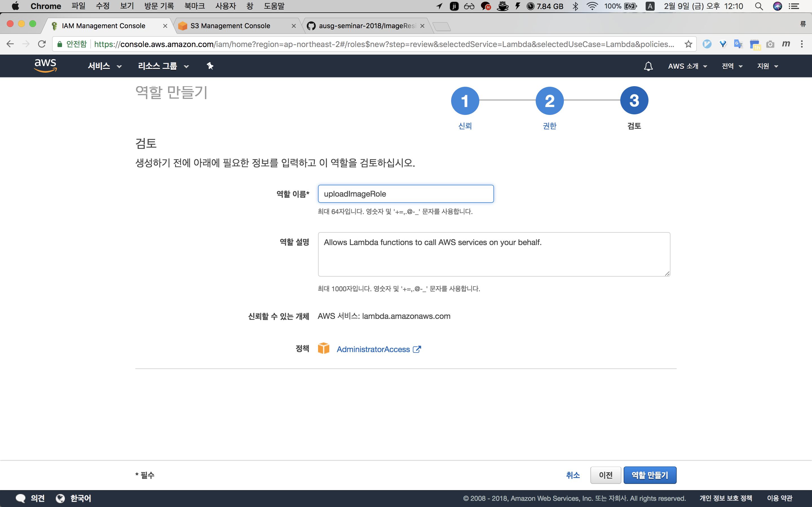
Task: Click the orange policy box icon
Action: [x=323, y=349]
